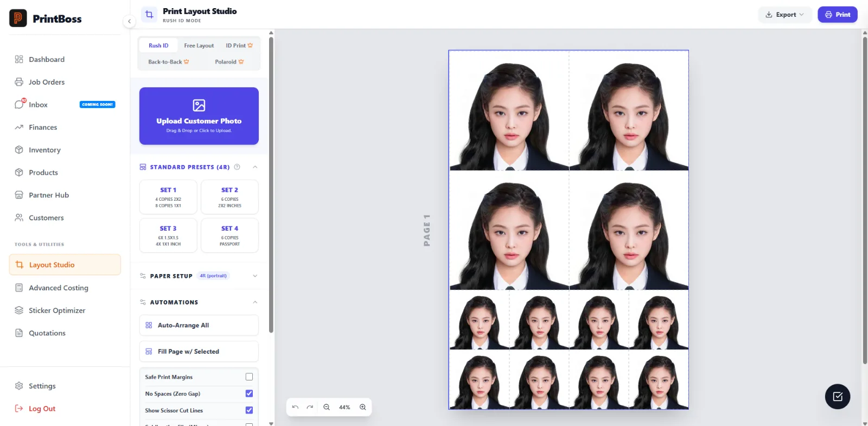
Task: Select the top-right large photo
Action: [629, 111]
